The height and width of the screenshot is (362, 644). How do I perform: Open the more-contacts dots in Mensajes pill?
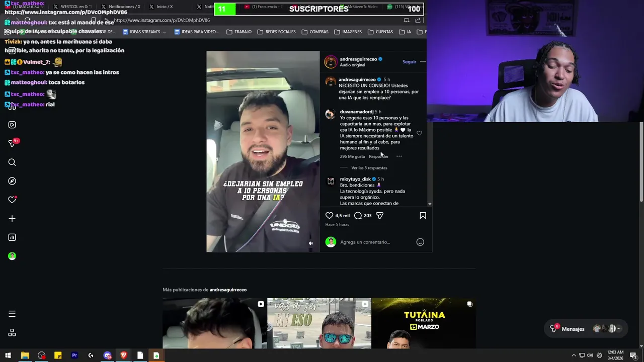point(619,329)
